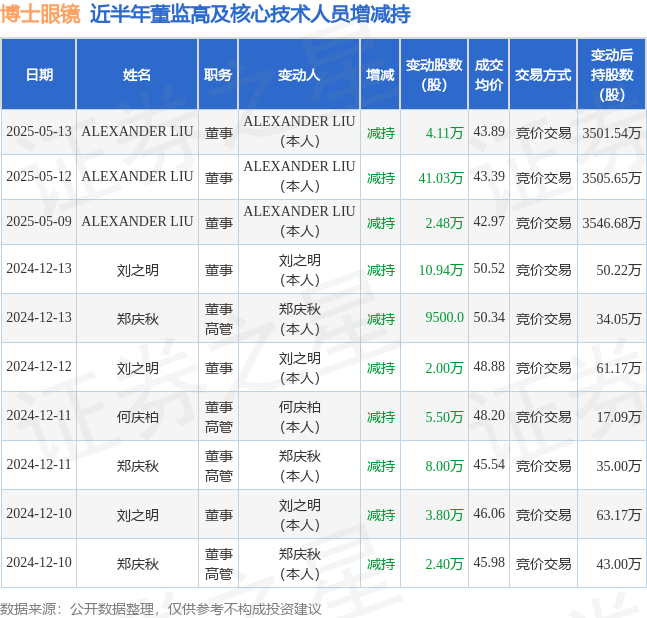Click 郑庆秋 name in the 2024-12-10 row
This screenshot has width=647, height=618.
(137, 564)
